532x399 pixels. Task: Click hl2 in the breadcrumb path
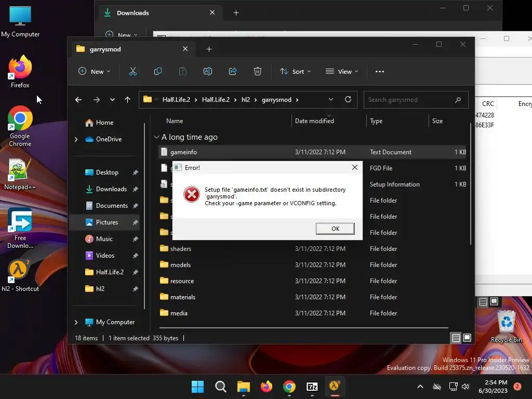pyautogui.click(x=246, y=100)
